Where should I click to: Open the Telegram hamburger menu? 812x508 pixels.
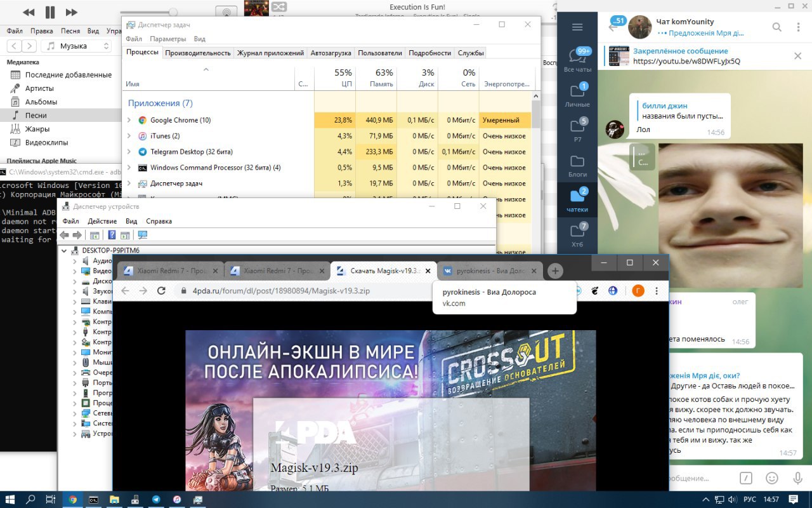(x=577, y=27)
